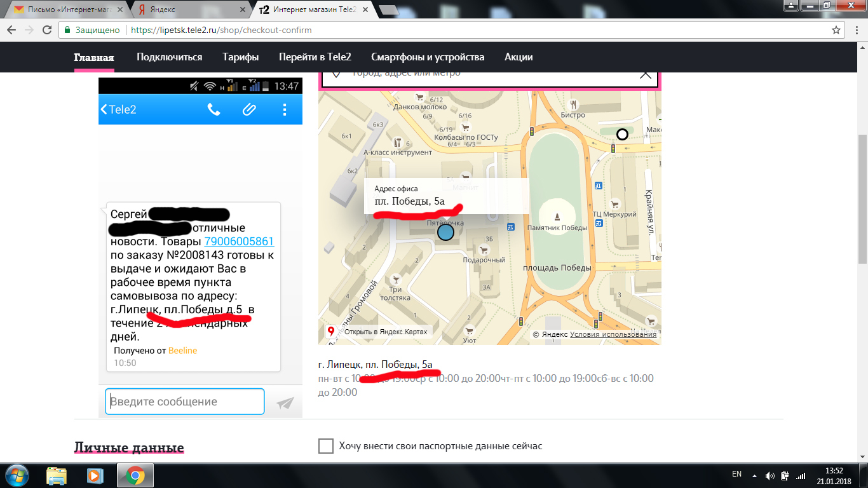Open a new browser tab
Screen dimensions: 868x488
(x=388, y=10)
